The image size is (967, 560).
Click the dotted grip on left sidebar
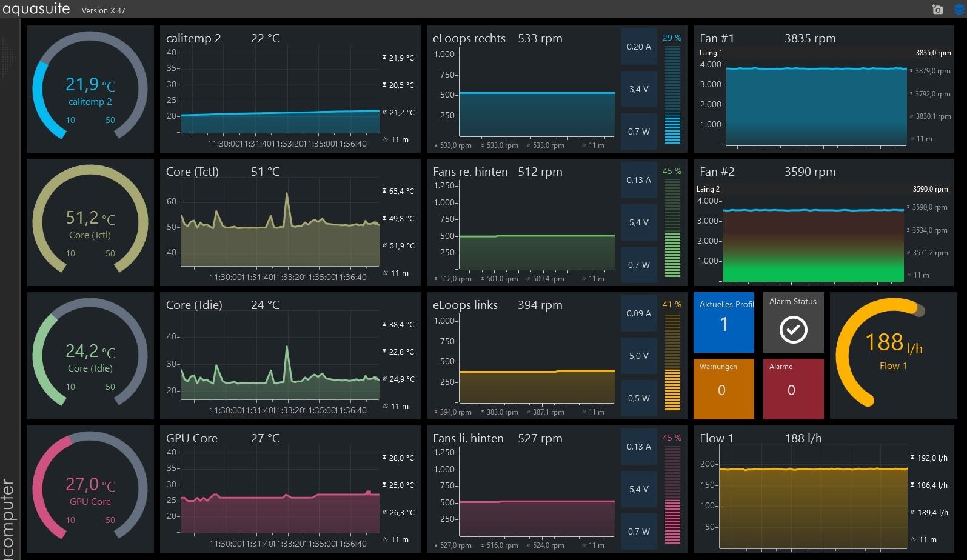[7, 58]
